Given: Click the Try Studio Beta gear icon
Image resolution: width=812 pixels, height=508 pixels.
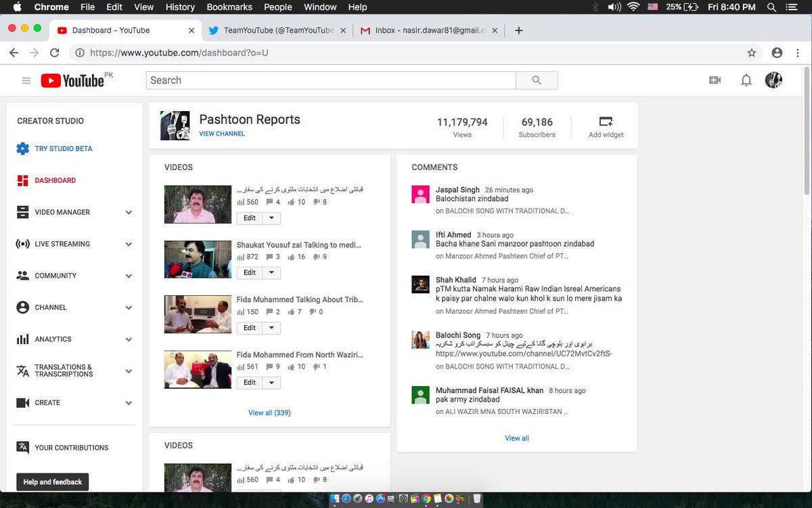Looking at the screenshot, I should pos(23,149).
